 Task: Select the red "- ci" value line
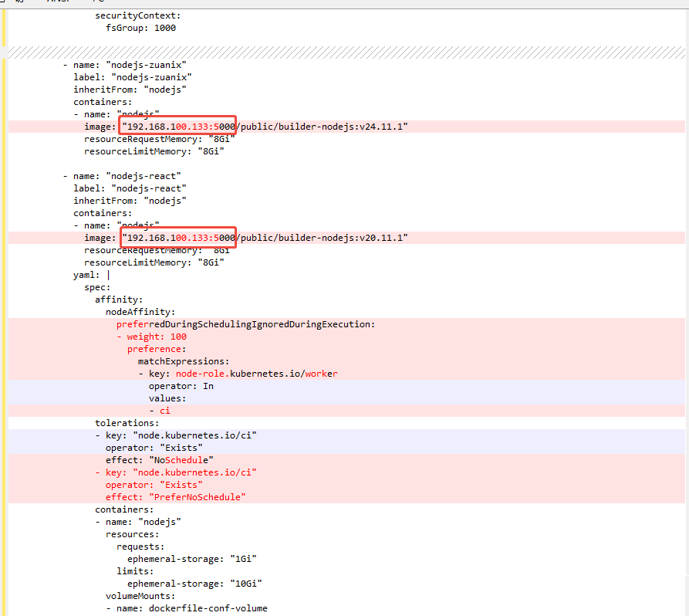159,411
